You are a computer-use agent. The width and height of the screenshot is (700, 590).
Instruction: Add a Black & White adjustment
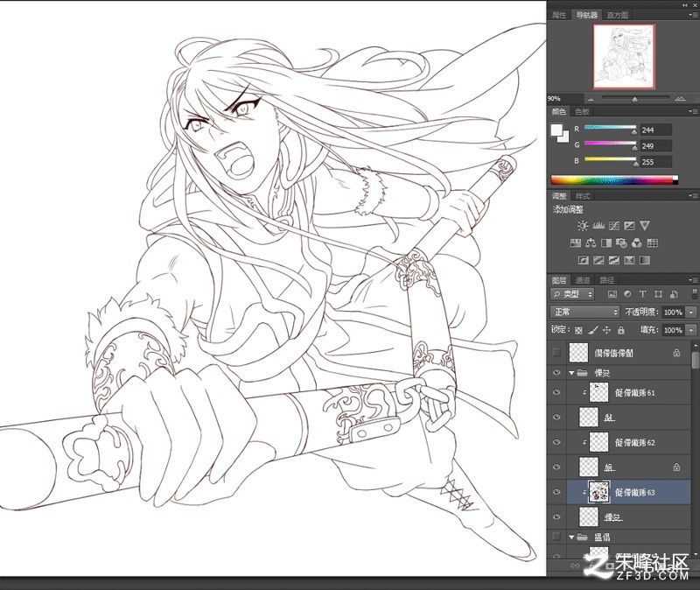[x=606, y=243]
